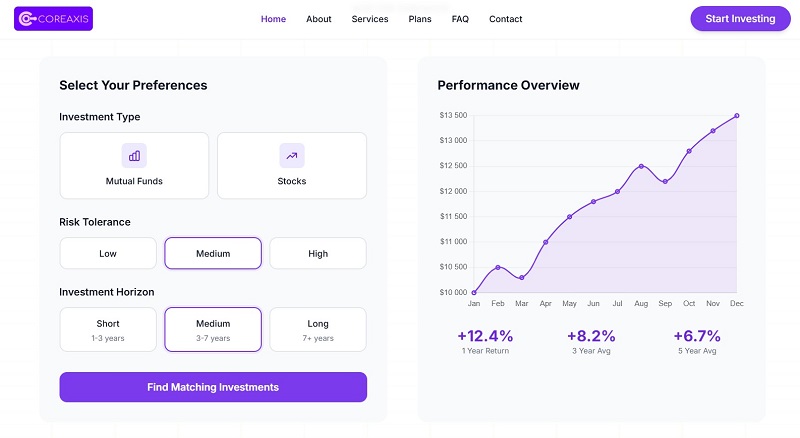Select Medium 3-7 years horizon
The width and height of the screenshot is (800, 438).
(213, 329)
